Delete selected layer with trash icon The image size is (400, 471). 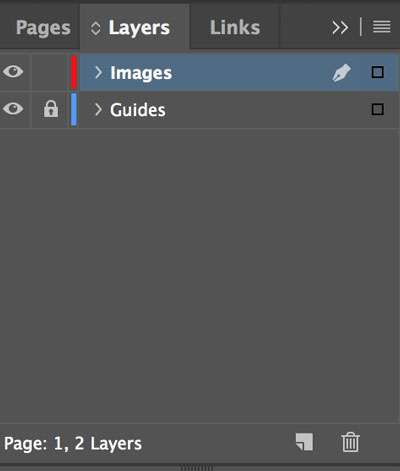(350, 442)
